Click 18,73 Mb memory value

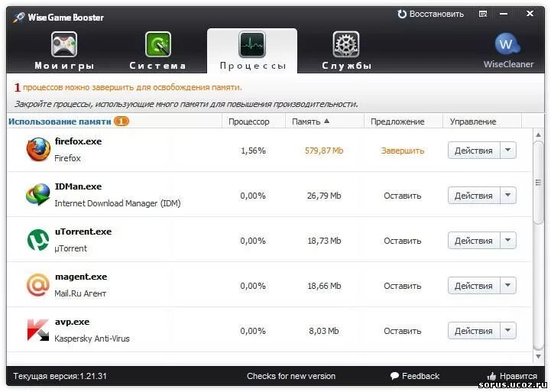324,241
